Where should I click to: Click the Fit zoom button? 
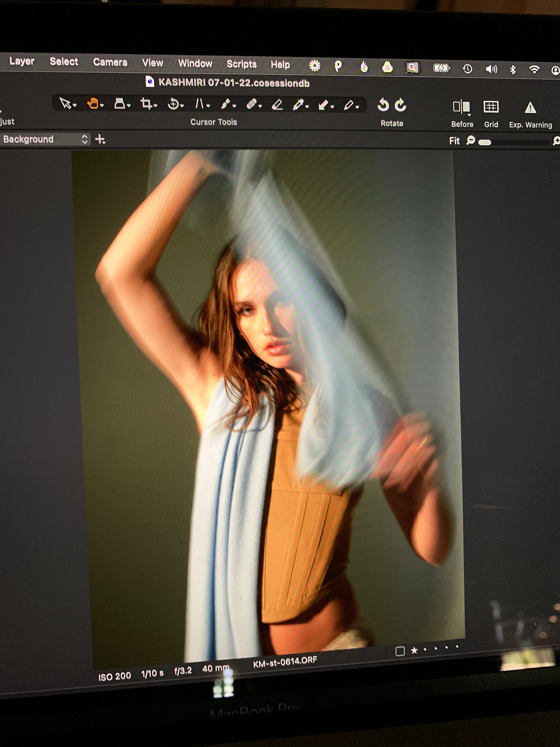point(454,141)
